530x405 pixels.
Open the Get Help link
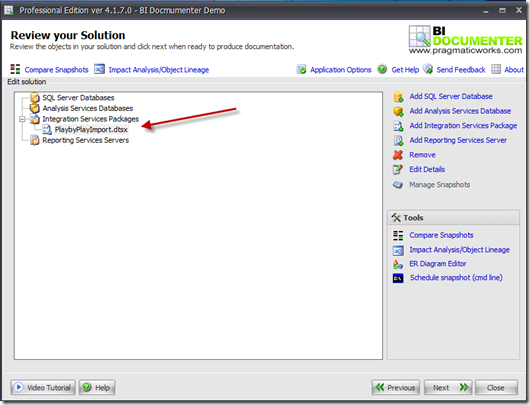(405, 70)
